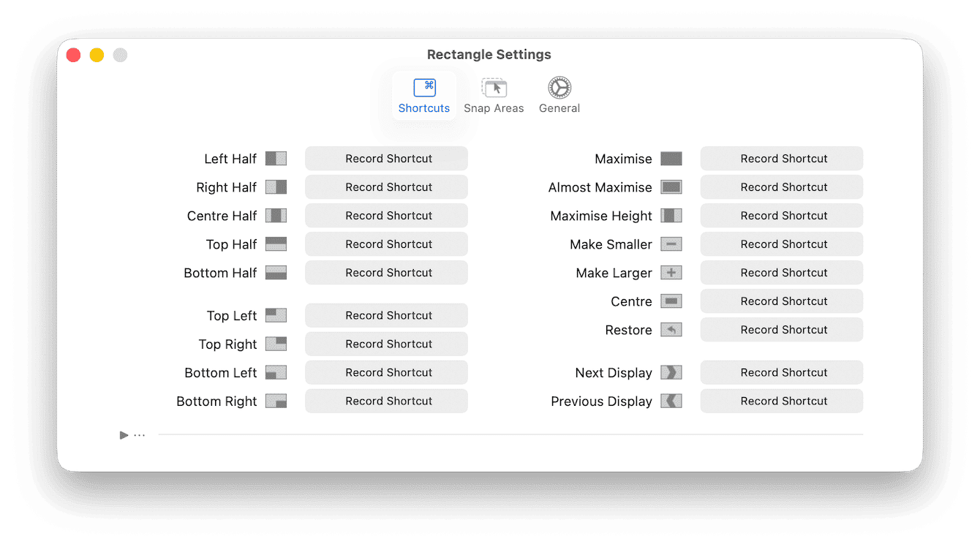Open the Shortcuts tab
Viewport: 980px width, 547px height.
tap(424, 96)
